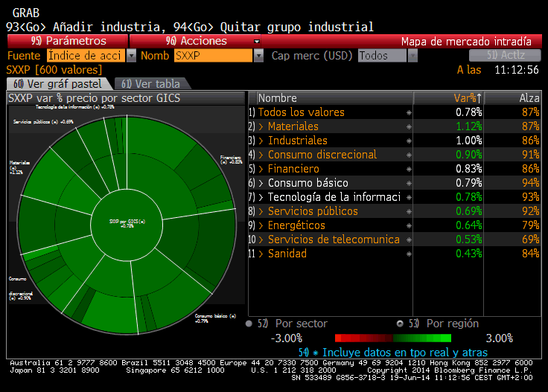
Task: Expand the Financiero sector row
Action: [x=261, y=169]
